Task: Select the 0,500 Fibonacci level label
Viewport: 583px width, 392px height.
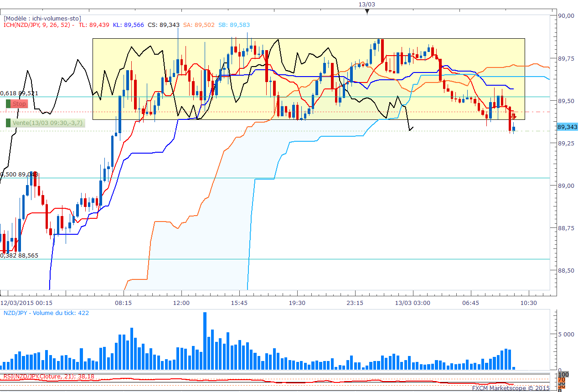Action: 19,174
